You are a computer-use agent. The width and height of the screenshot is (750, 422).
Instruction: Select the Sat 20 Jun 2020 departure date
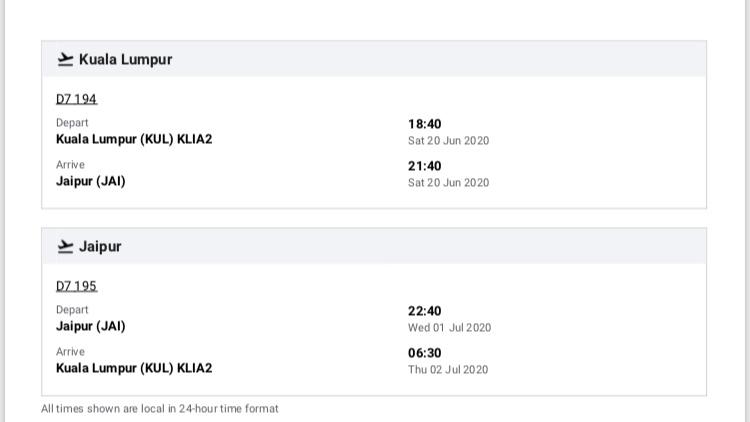click(x=449, y=141)
